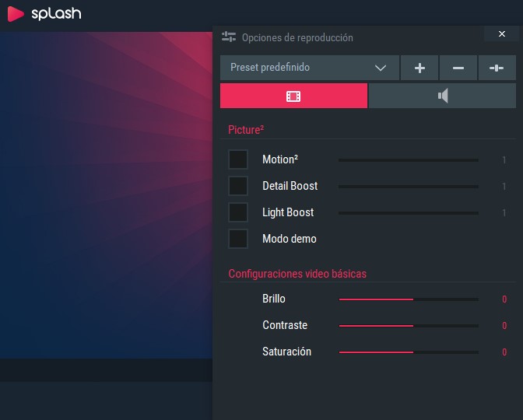Click the video preview area
523x420 pixels.
point(106,194)
